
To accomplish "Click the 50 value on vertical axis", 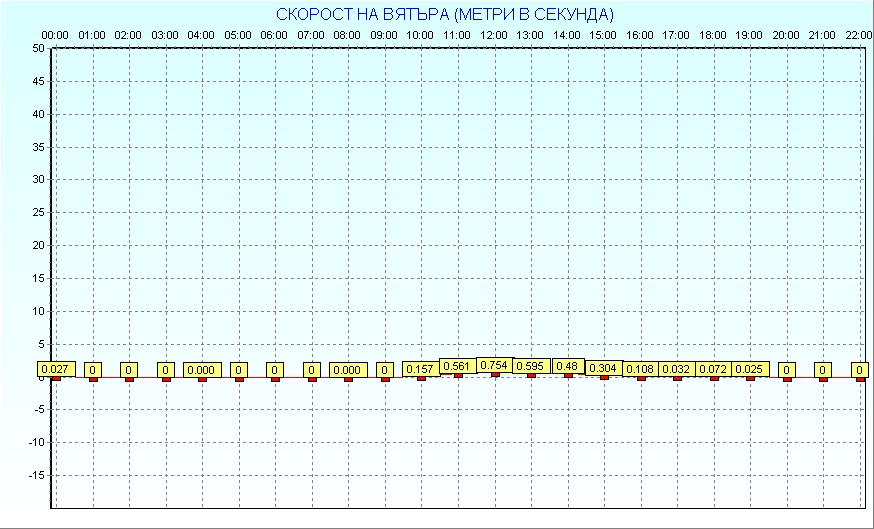I will tap(38, 48).
